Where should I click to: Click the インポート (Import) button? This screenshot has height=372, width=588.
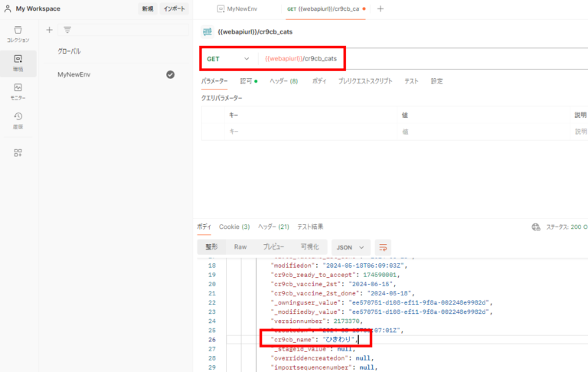coord(174,9)
